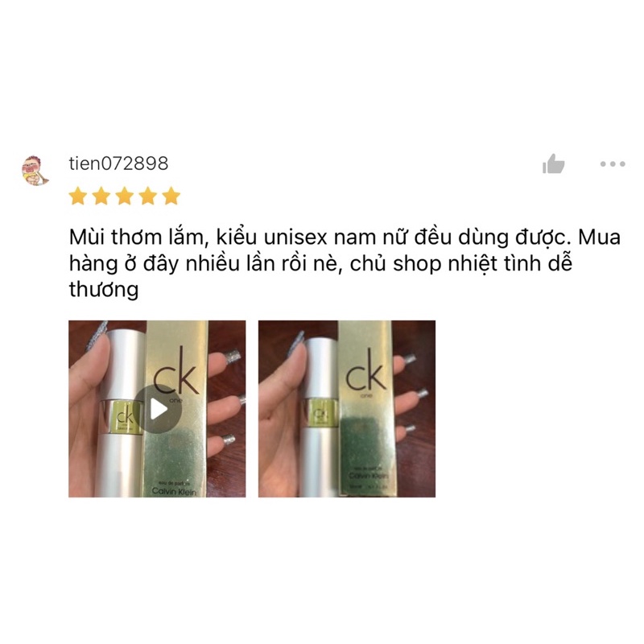
Task: Select the silver bottle in the second photo
Action: coord(320,415)
